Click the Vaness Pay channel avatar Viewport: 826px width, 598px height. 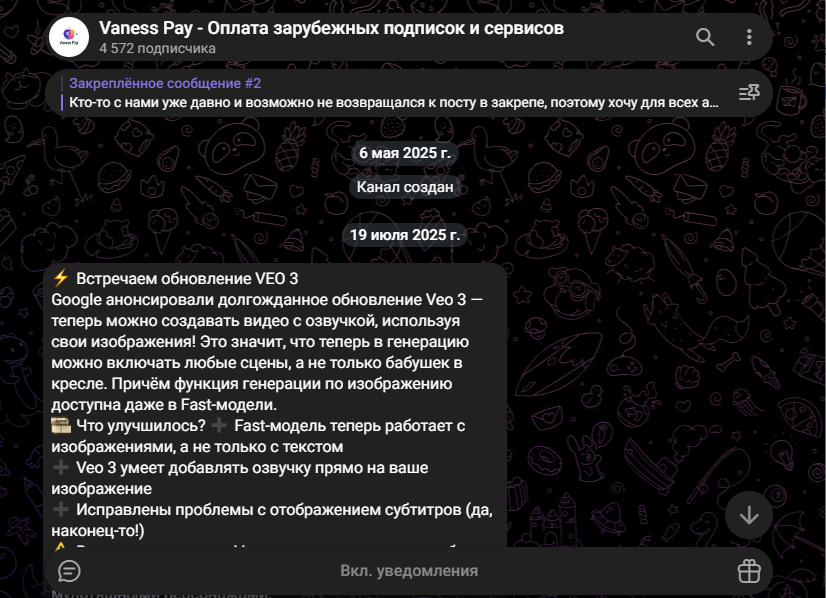68,37
